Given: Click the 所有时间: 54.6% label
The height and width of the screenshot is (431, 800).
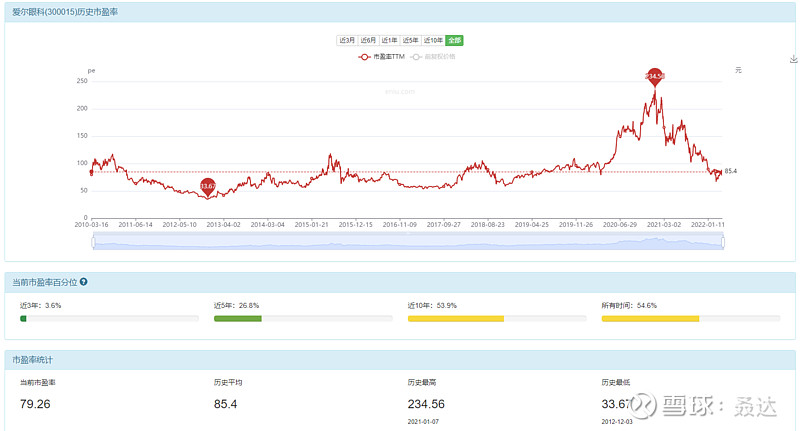Looking at the screenshot, I should pos(629,306).
